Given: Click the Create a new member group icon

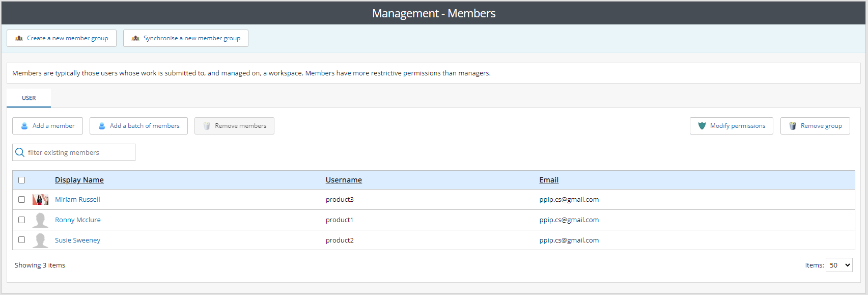Looking at the screenshot, I should (19, 38).
